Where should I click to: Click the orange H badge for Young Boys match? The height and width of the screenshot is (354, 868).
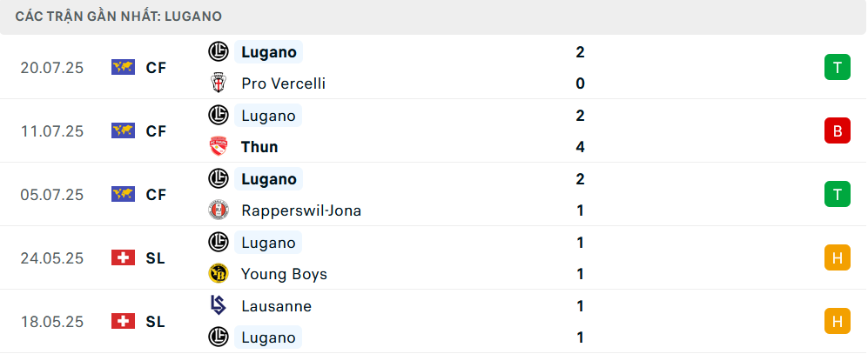point(837,257)
